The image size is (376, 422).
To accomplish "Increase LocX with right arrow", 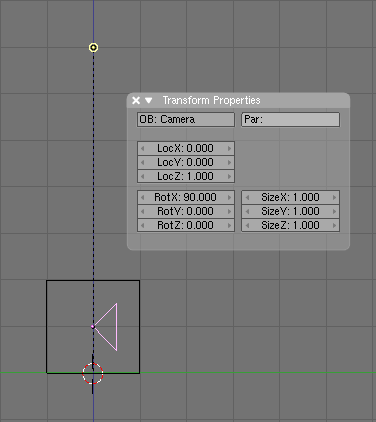I will pyautogui.click(x=229, y=148).
